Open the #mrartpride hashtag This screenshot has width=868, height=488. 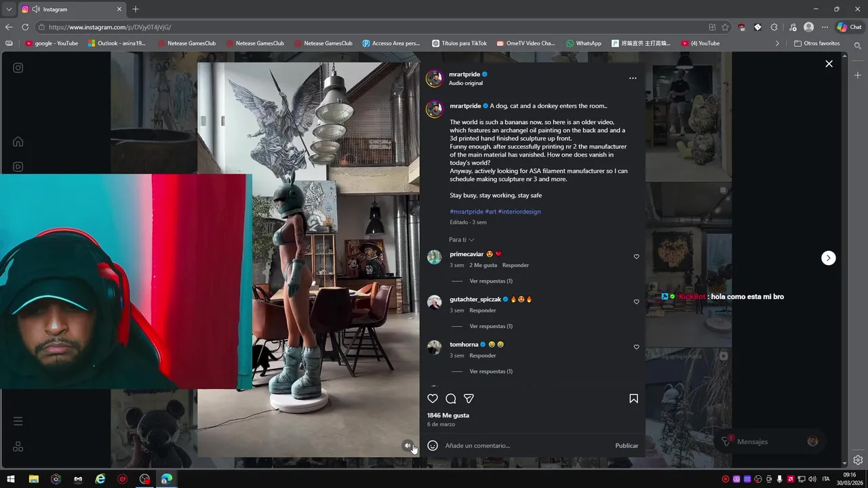point(466,211)
